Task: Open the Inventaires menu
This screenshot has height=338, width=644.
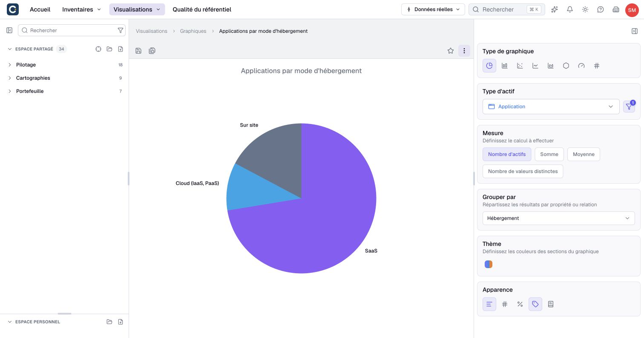Action: [82, 9]
